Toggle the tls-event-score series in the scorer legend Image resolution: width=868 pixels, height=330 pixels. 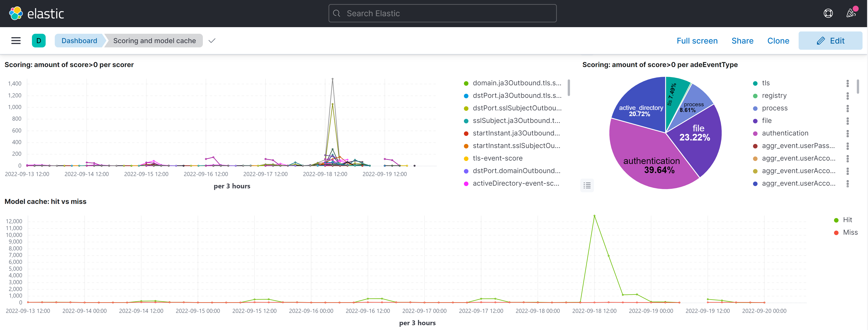pyautogui.click(x=498, y=158)
